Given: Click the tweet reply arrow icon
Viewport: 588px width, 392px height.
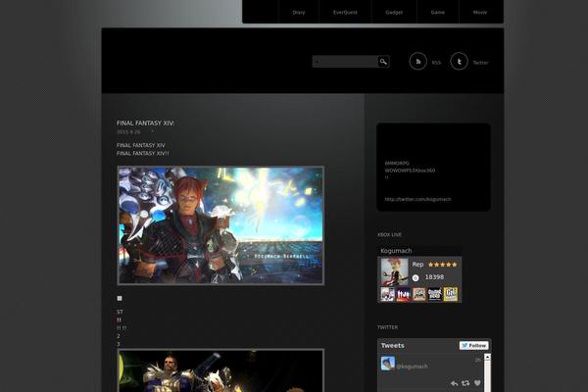Looking at the screenshot, I should (x=454, y=383).
